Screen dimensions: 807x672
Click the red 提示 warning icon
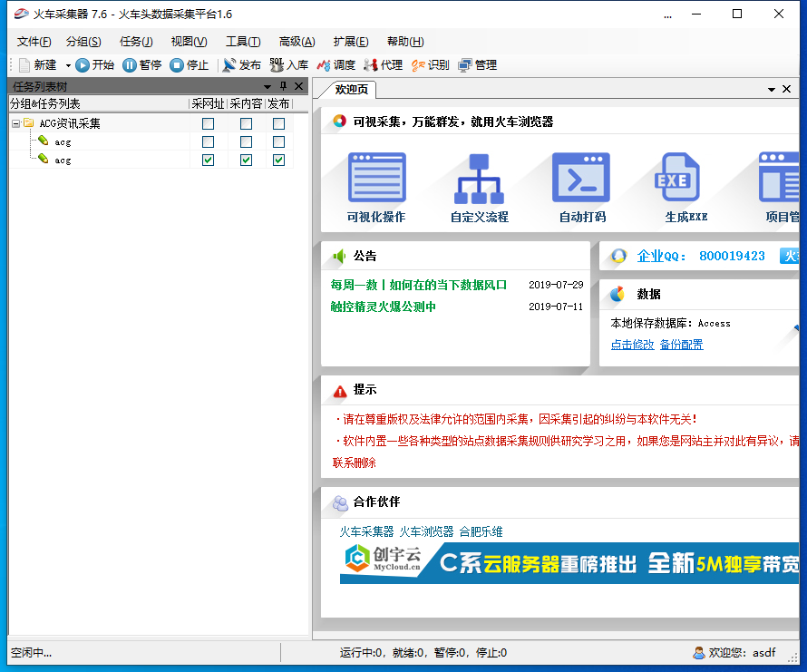click(340, 392)
